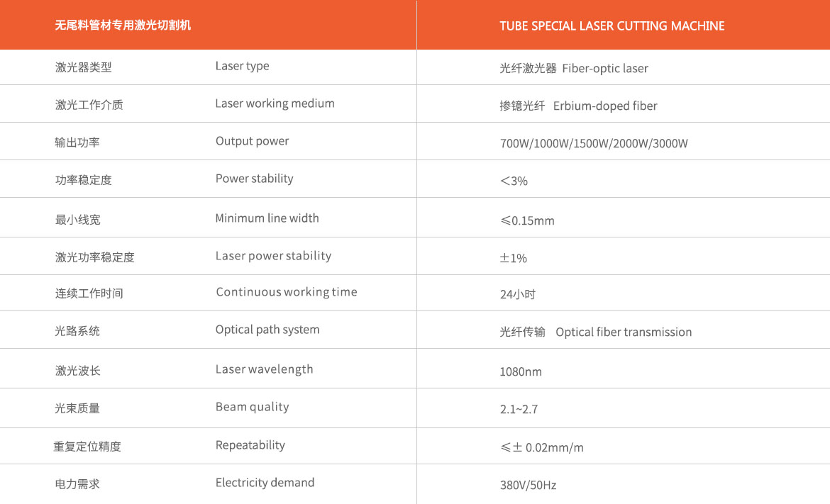The image size is (830, 504).
Task: Select the Output power label
Action: [x=252, y=141]
